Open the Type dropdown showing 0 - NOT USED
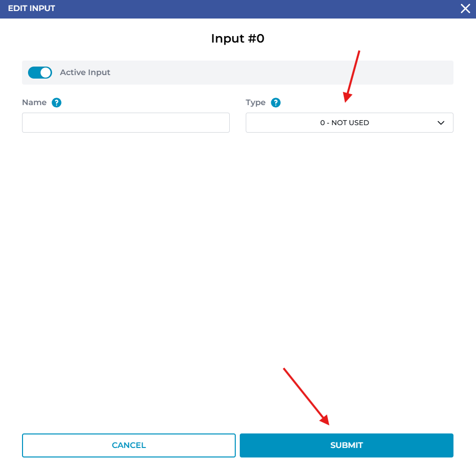This screenshot has width=476, height=475. (x=349, y=123)
